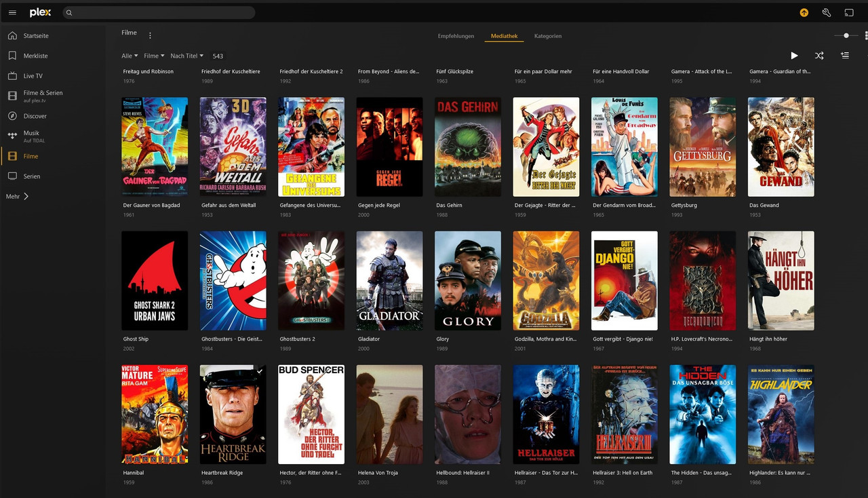This screenshot has height=498, width=868.
Task: Click the 543 item count
Action: coord(218,56)
